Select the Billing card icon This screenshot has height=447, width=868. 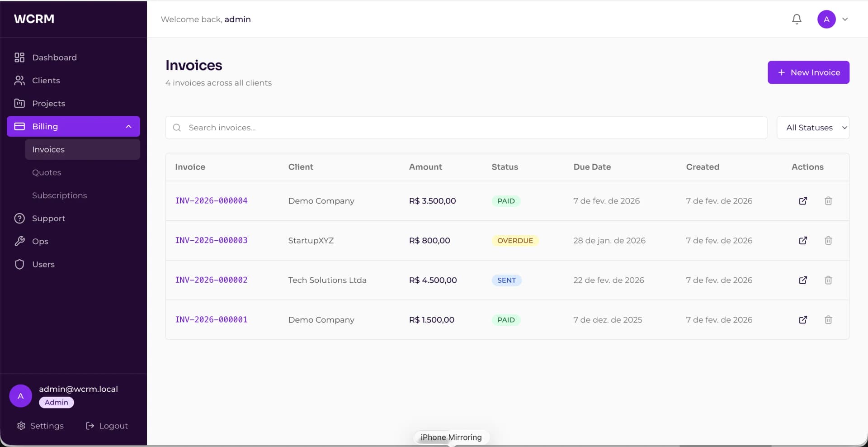click(20, 126)
